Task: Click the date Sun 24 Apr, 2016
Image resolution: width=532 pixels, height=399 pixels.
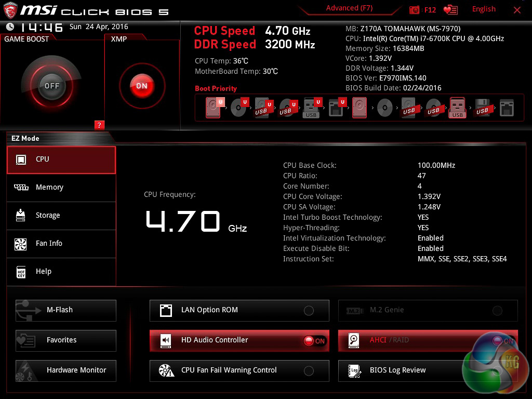Action: [99, 27]
